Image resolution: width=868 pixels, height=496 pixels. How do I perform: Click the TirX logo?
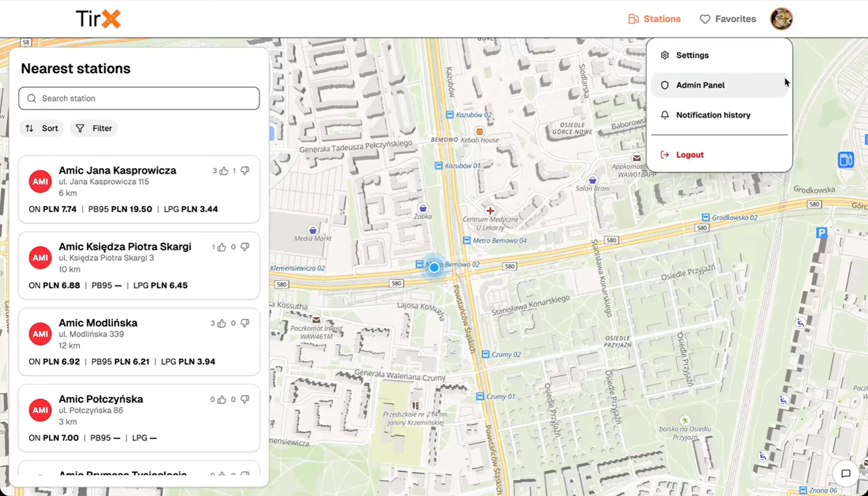[x=98, y=19]
